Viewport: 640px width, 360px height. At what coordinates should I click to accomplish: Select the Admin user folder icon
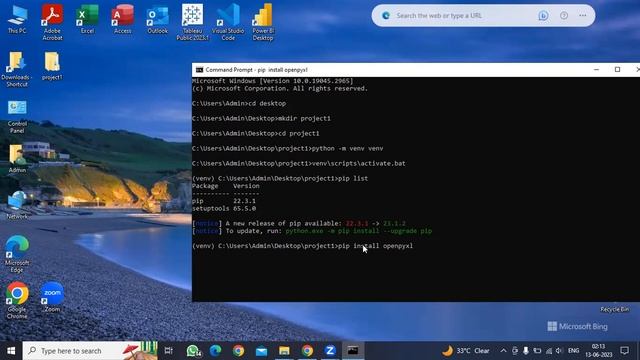coord(17,158)
